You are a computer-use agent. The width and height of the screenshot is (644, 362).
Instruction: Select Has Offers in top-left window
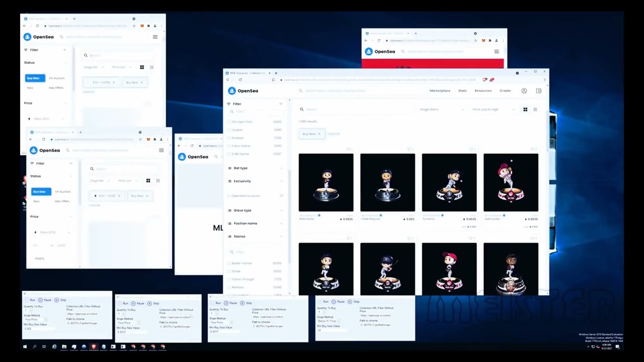(56, 88)
